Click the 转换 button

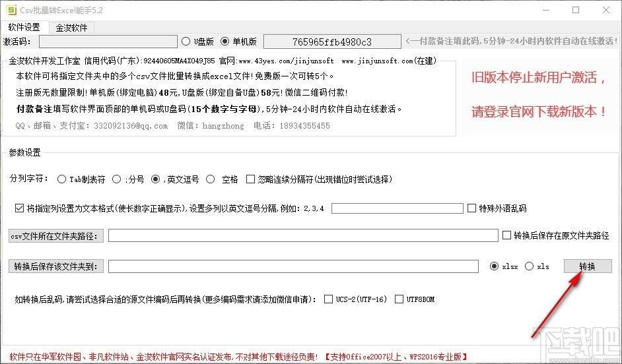(x=588, y=266)
